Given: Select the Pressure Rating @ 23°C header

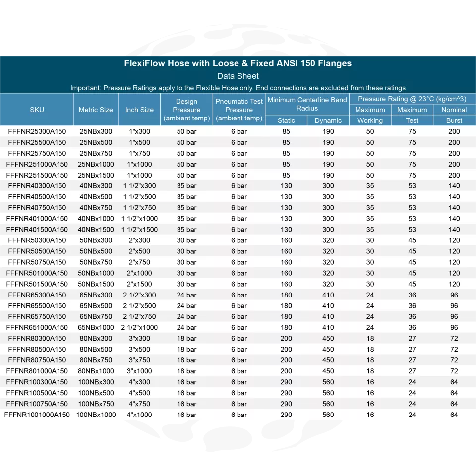Looking at the screenshot, I should point(412,99).
